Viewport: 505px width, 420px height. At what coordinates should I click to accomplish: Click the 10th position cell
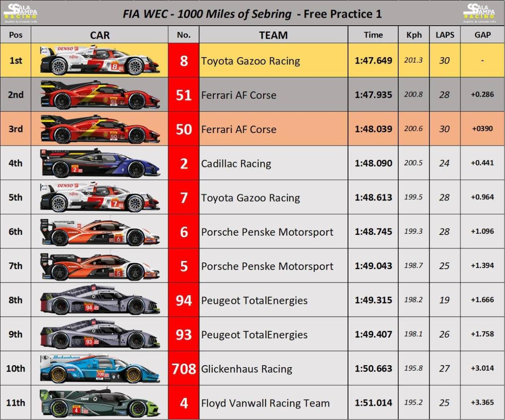pyautogui.click(x=16, y=368)
